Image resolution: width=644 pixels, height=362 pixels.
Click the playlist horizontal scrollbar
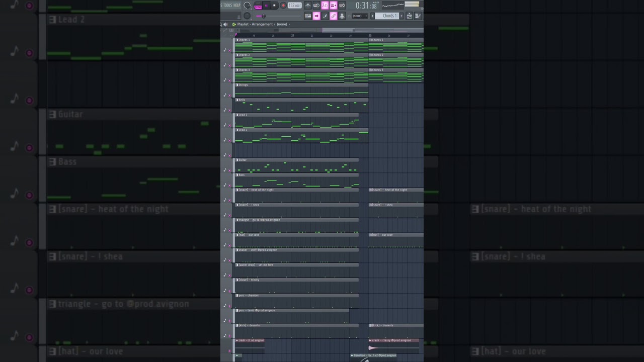(330, 30)
